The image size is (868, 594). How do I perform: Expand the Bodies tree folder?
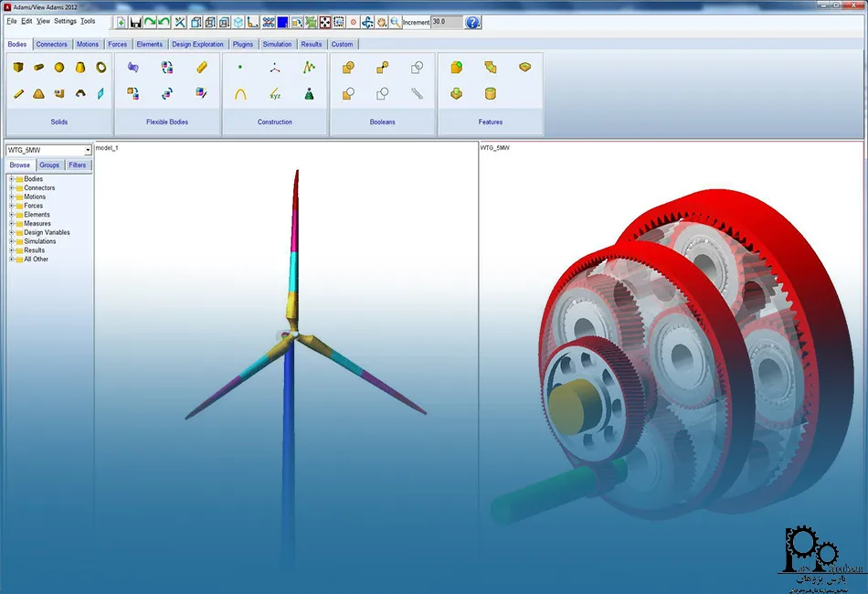(x=11, y=179)
